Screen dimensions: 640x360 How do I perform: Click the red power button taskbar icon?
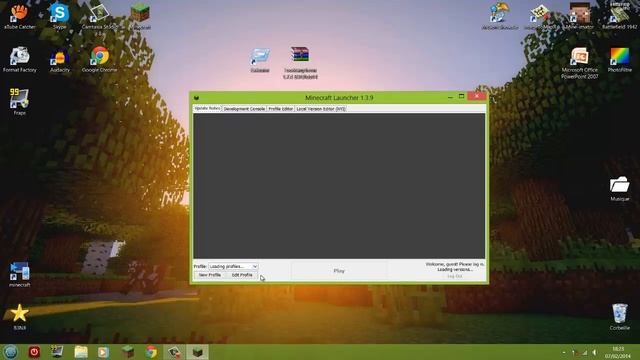34,352
